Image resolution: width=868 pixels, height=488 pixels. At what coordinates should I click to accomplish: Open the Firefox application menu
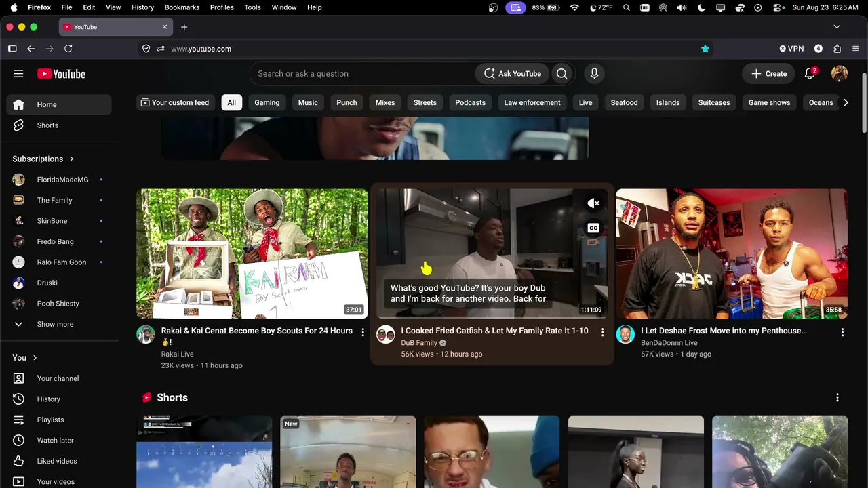click(855, 49)
